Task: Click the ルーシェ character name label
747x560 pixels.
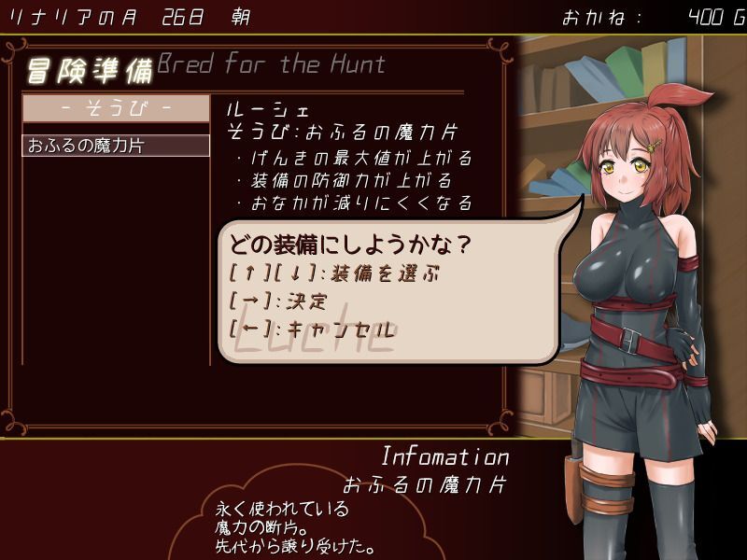Action: point(268,110)
